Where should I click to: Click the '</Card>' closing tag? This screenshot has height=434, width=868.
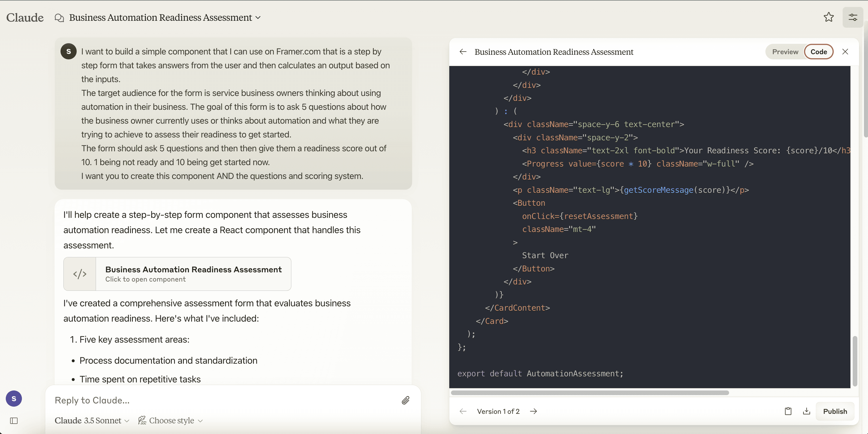pyautogui.click(x=492, y=321)
